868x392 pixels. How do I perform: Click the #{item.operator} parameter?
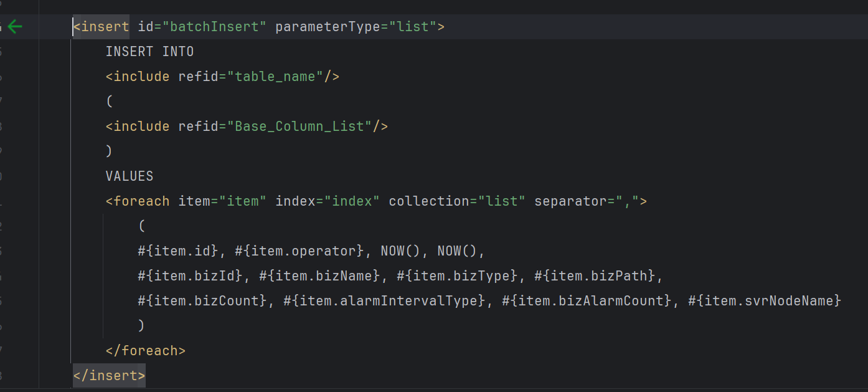coord(300,251)
